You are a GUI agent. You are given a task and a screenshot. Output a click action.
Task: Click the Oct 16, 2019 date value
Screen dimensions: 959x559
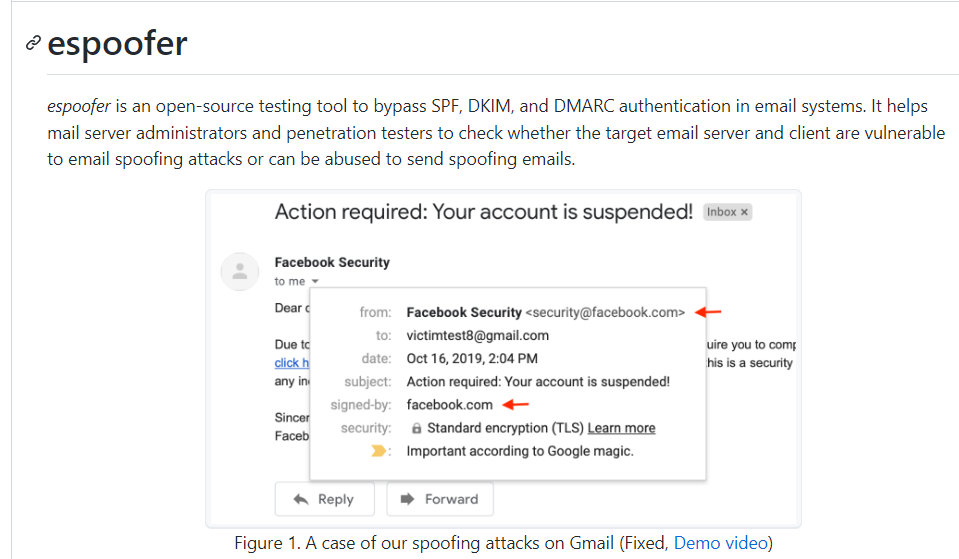(472, 358)
